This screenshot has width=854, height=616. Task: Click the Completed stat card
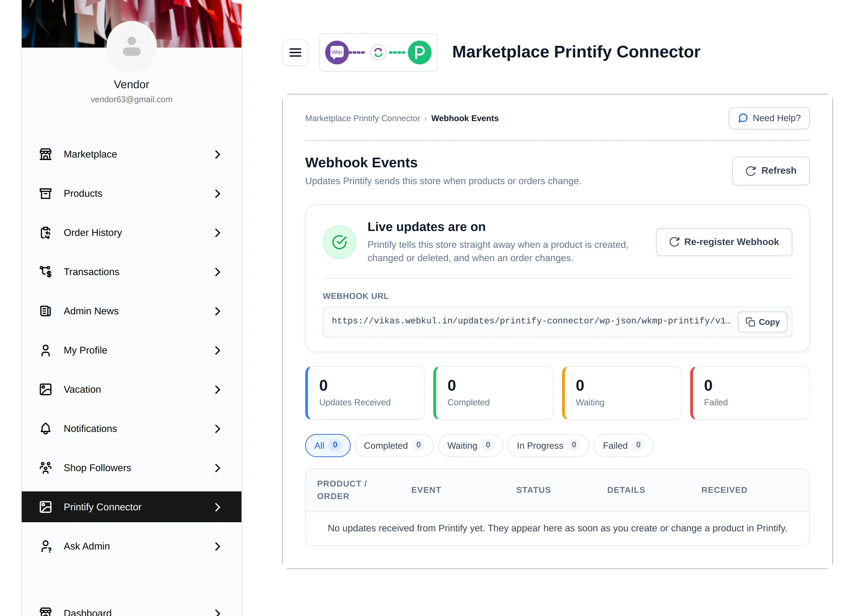[493, 393]
